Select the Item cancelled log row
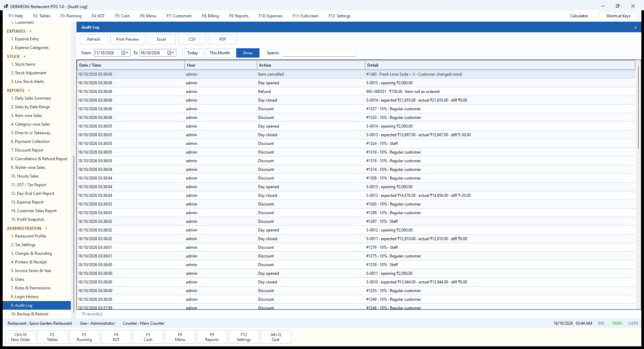The width and height of the screenshot is (644, 349). [356, 74]
